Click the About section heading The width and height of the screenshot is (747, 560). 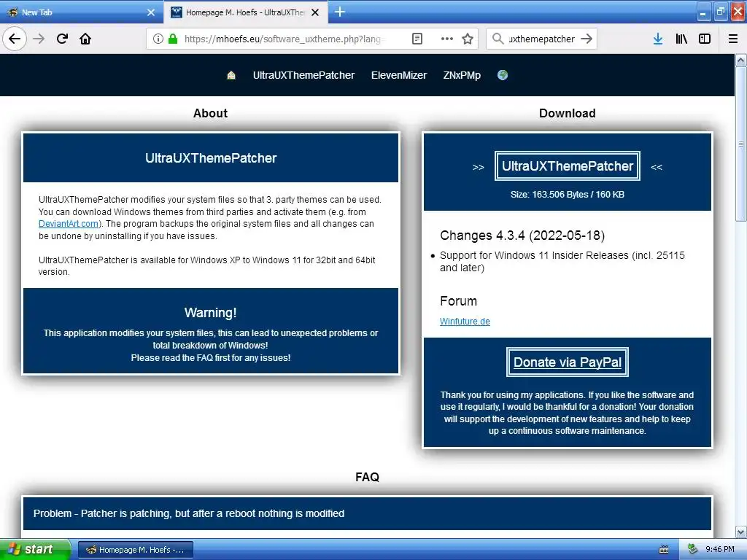(x=210, y=113)
